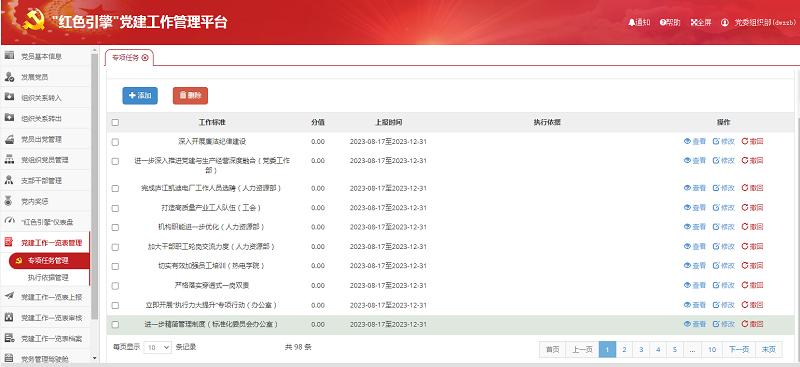Click 撤回 for 加大干部职工轮岗交流力度 row
This screenshot has height=367, width=800.
coord(753,247)
